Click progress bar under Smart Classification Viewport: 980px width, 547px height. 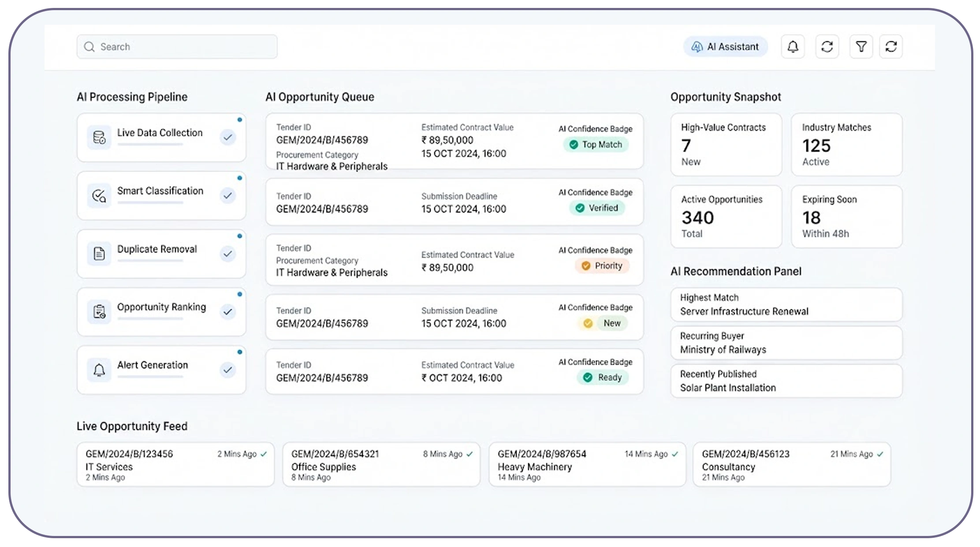click(150, 203)
